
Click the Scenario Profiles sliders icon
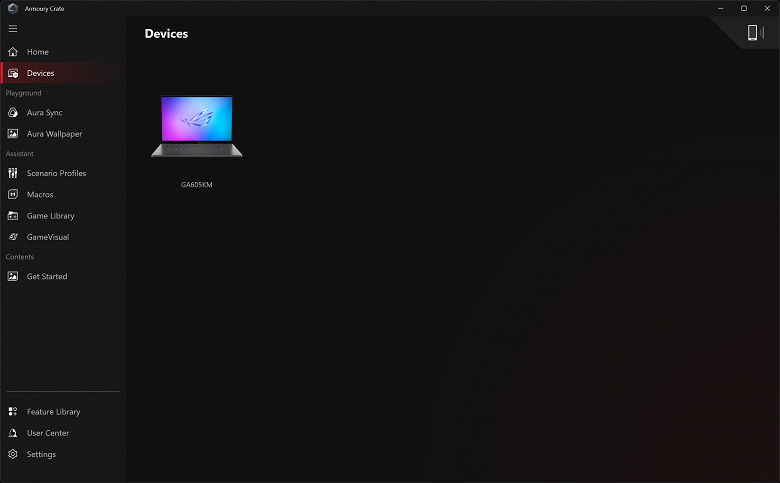13,173
